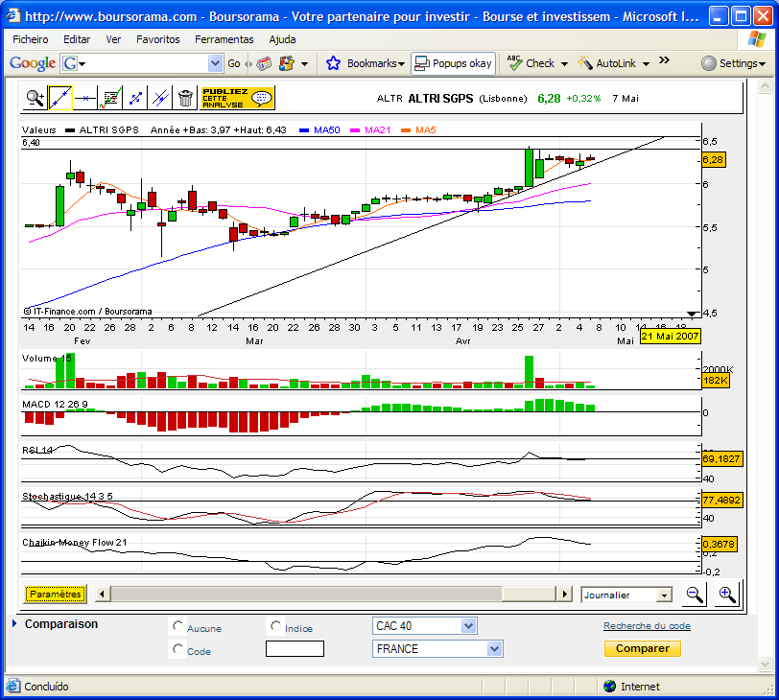
Task: Click the trash can to delete drawings
Action: [x=185, y=98]
